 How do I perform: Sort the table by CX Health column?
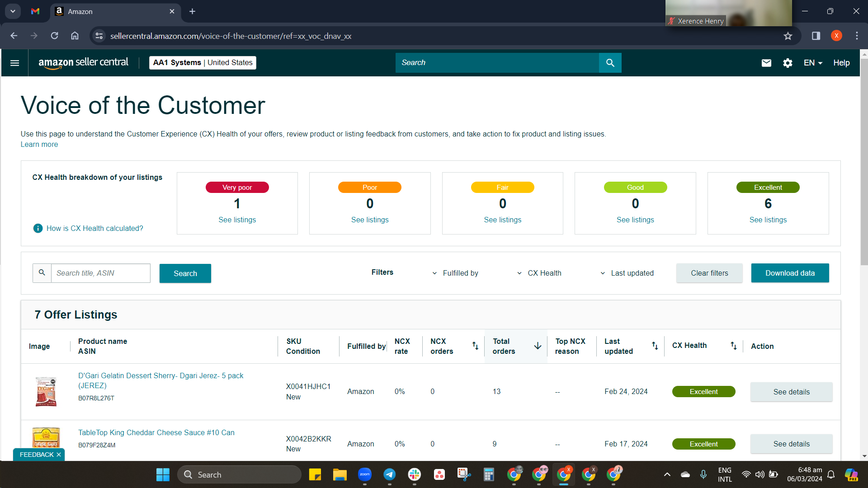click(733, 346)
